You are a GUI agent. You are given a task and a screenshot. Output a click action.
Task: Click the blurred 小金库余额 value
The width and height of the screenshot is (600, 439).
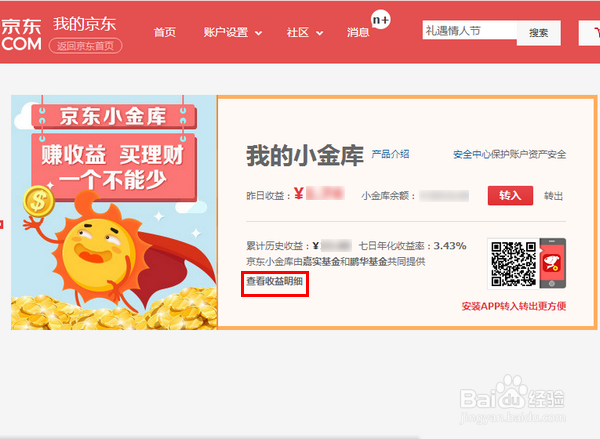[444, 196]
